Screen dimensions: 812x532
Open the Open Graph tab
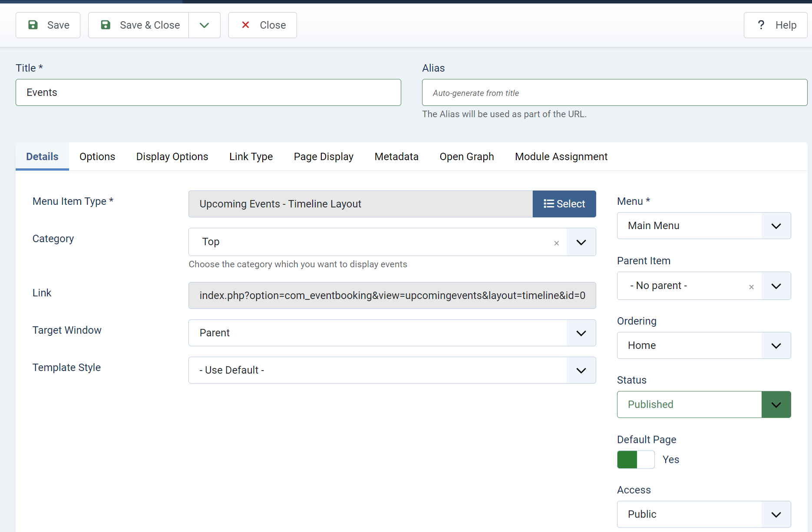(x=467, y=157)
